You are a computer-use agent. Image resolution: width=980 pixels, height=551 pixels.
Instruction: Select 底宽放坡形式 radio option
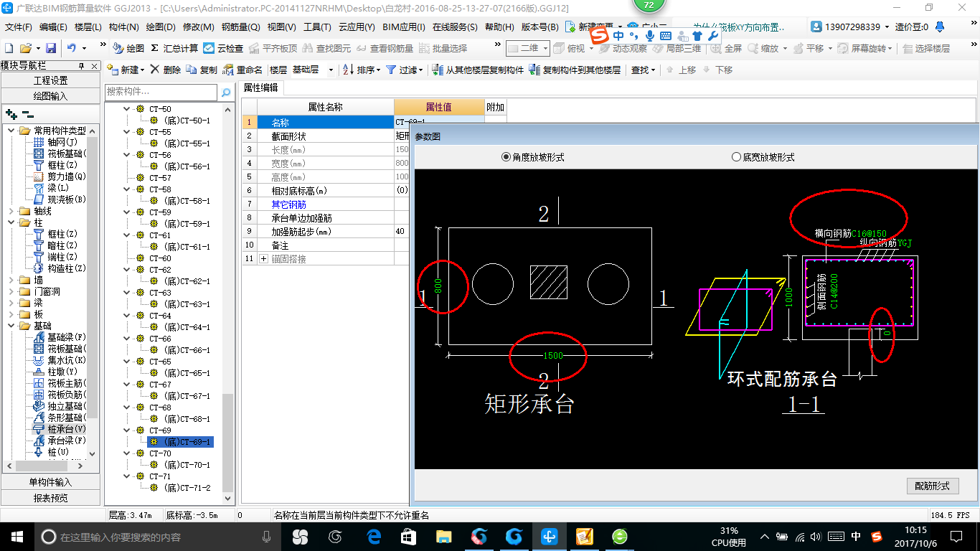coord(763,157)
